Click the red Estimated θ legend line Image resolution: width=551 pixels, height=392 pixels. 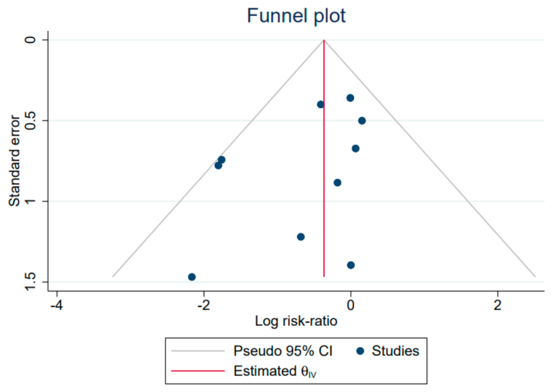click(198, 370)
